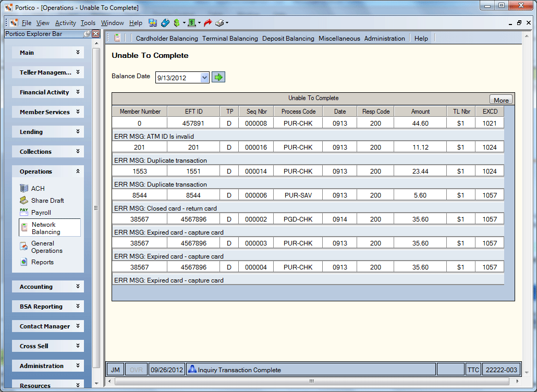Open General Operations in sidebar
Screen dimensions: 537x392
tap(42, 247)
